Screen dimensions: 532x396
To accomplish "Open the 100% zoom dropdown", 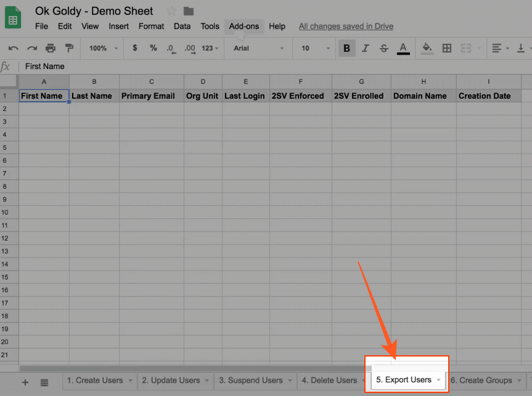I will (x=103, y=48).
